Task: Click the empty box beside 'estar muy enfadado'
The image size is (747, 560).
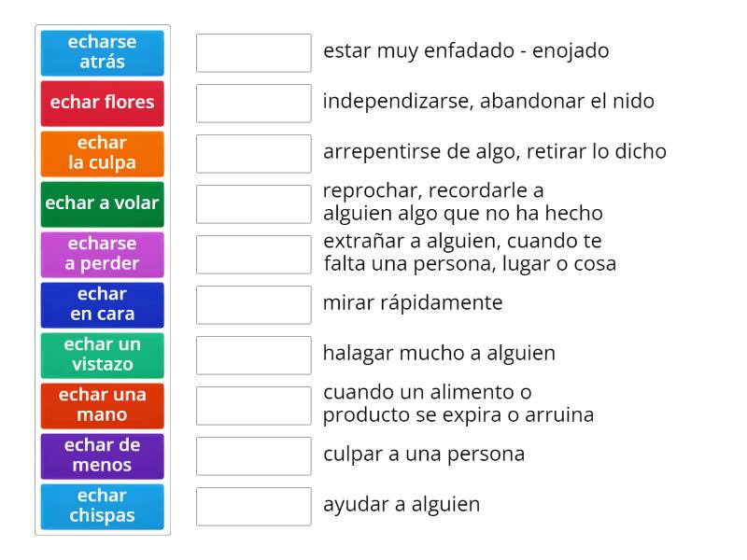Action: point(254,53)
